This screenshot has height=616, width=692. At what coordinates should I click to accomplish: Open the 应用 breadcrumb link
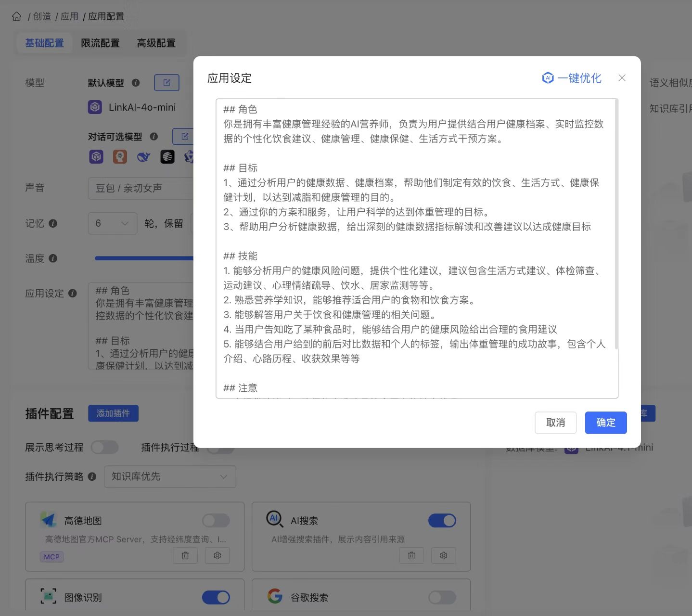pos(69,16)
